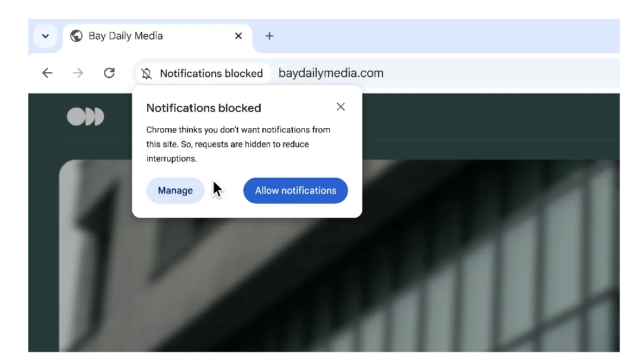641x364 pixels.
Task: Reload the current page
Action: (x=109, y=73)
